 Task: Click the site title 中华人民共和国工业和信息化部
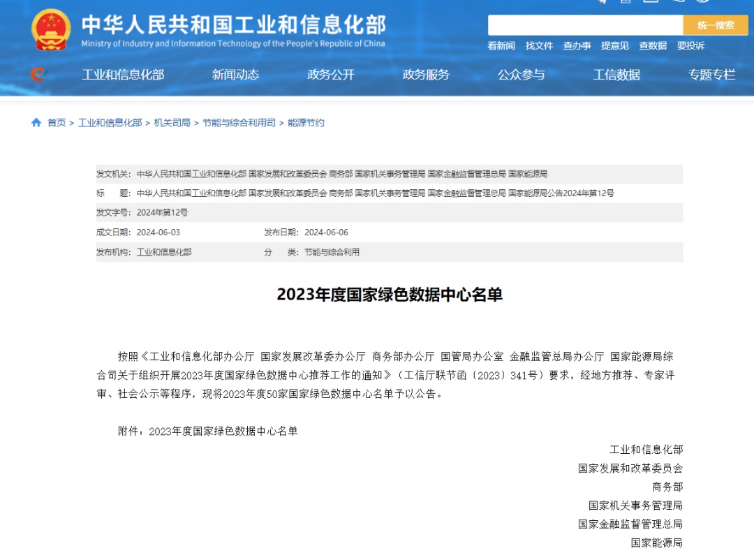[x=234, y=24]
